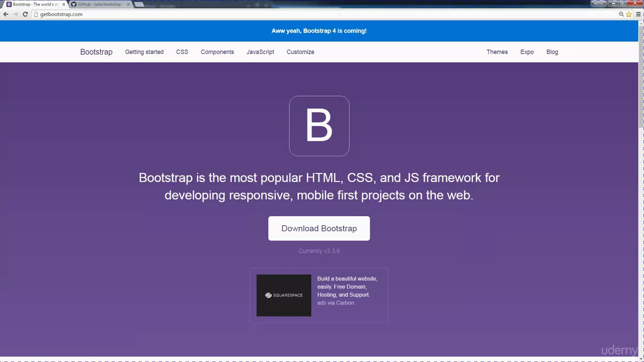The image size is (644, 362).
Task: Bookmark the page with the star icon
Action: tap(628, 14)
